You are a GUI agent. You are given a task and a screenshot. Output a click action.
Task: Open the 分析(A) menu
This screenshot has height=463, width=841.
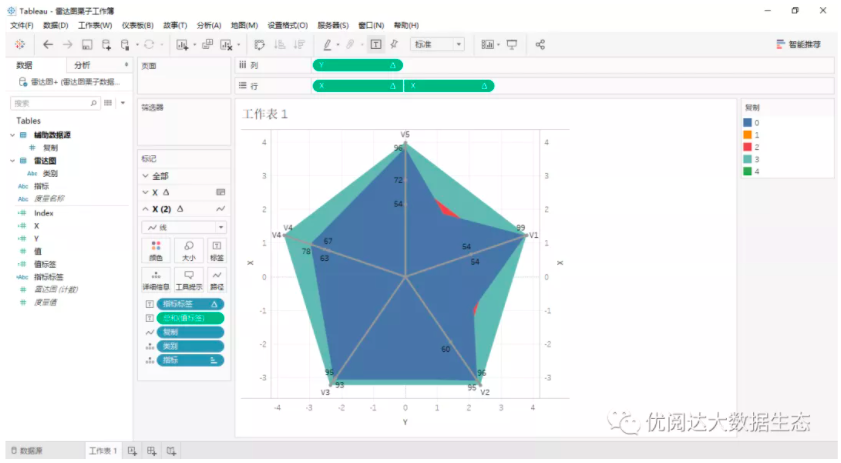[209, 25]
